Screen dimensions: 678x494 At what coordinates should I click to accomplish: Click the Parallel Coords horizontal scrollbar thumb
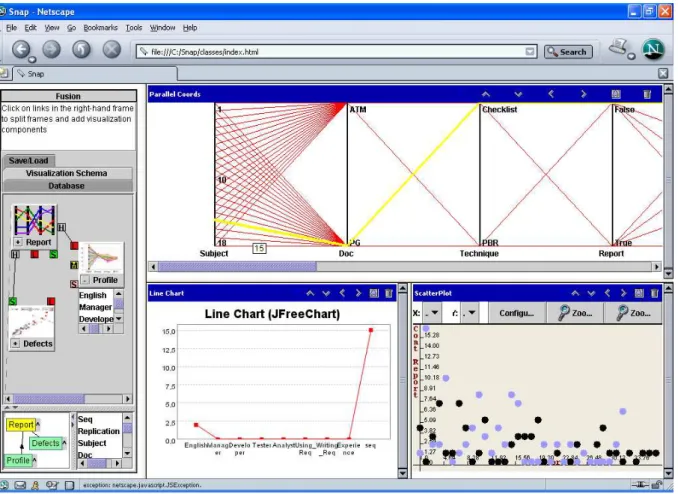(x=237, y=266)
